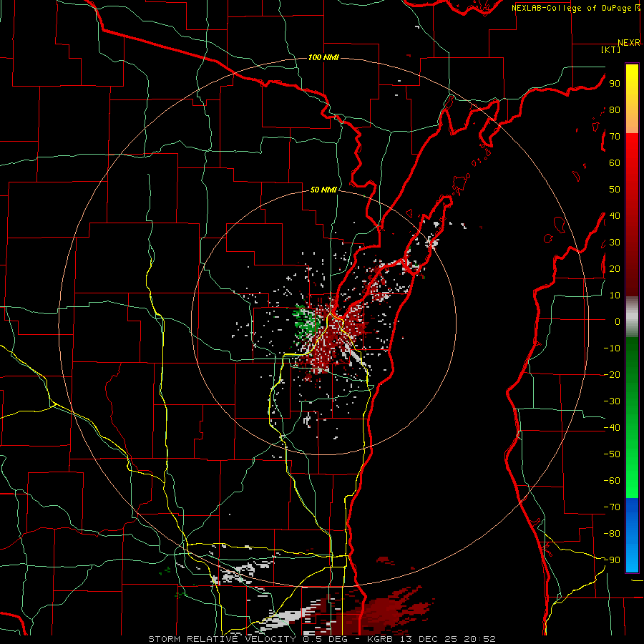Click the -50 knot scale label
The width and height of the screenshot is (644, 644).
coord(612,454)
